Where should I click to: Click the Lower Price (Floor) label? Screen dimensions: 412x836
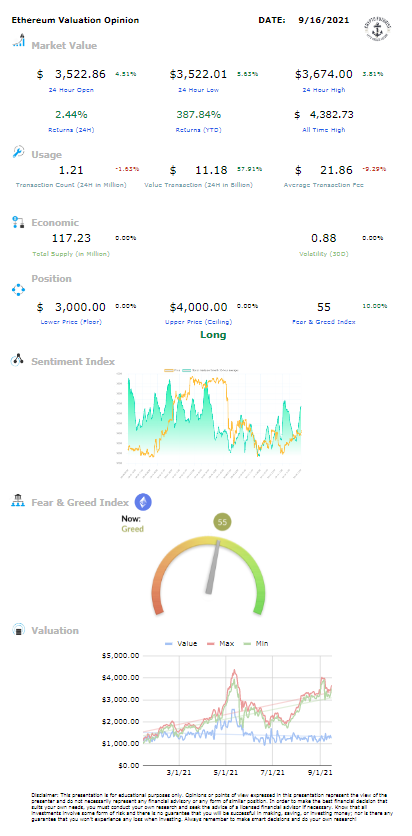[x=71, y=322]
